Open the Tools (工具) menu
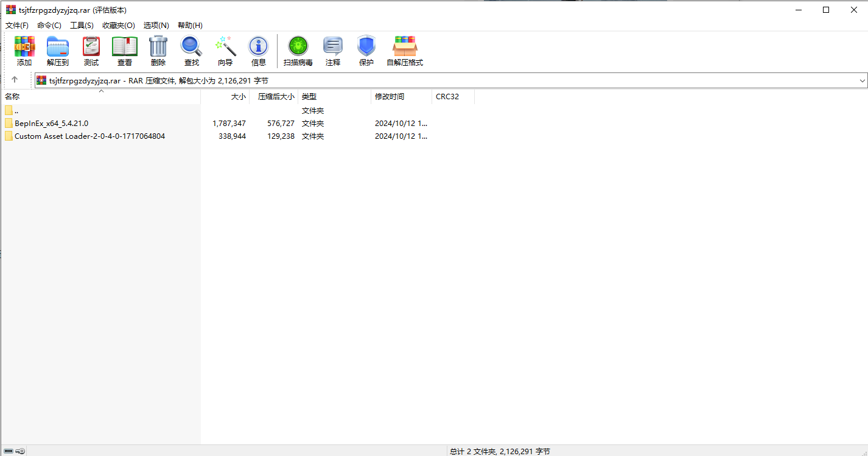868x456 pixels. click(x=82, y=25)
